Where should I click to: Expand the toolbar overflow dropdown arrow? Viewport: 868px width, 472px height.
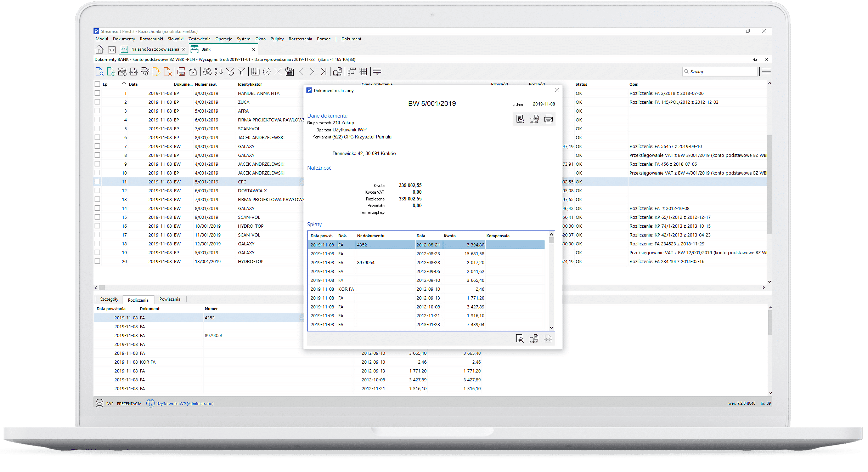(x=377, y=72)
